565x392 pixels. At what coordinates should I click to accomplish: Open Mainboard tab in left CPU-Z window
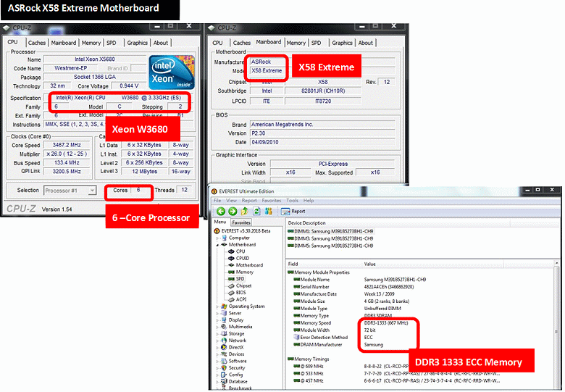(x=64, y=43)
